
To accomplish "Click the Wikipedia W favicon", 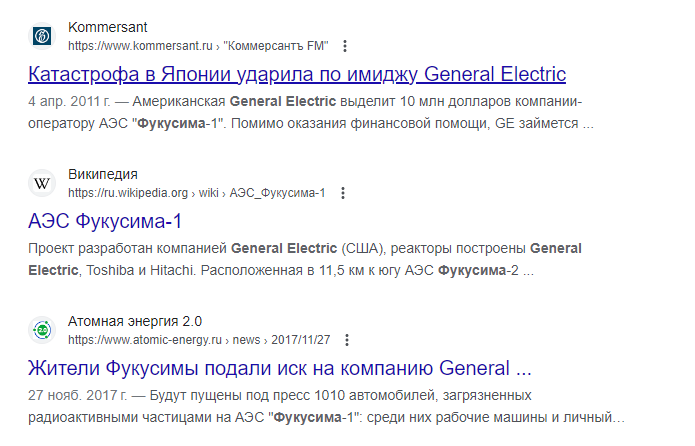I will click(x=42, y=183).
